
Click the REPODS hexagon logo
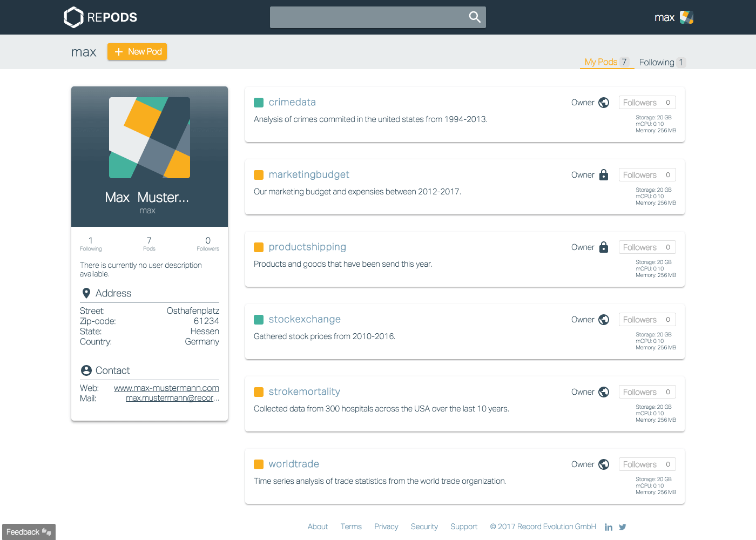73,17
